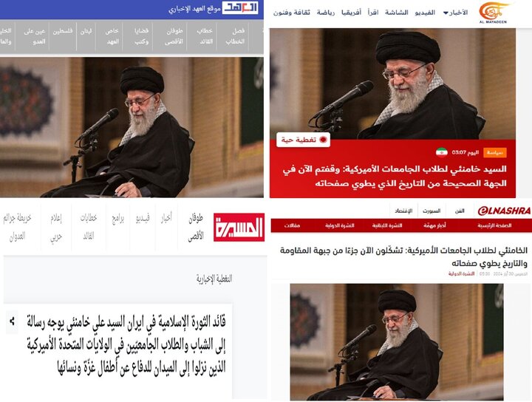The image size is (532, 402).
Task: Click the Al-Masirah red logo
Action: point(239,228)
